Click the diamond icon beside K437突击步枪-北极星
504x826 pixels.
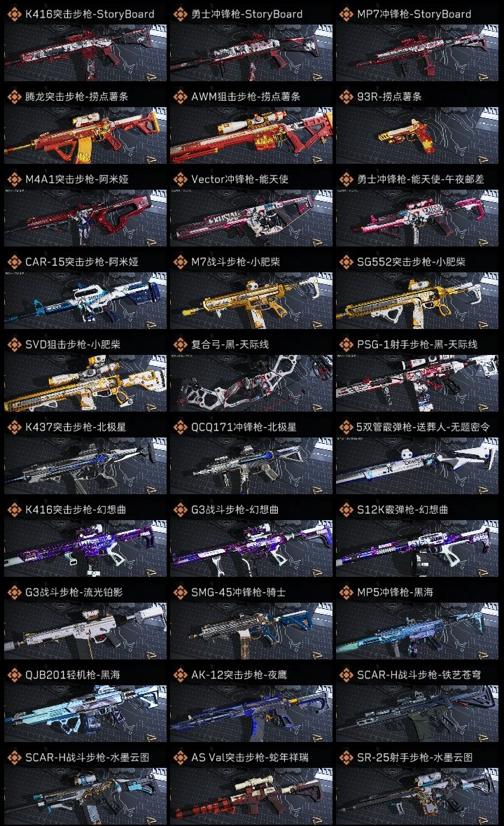point(15,427)
